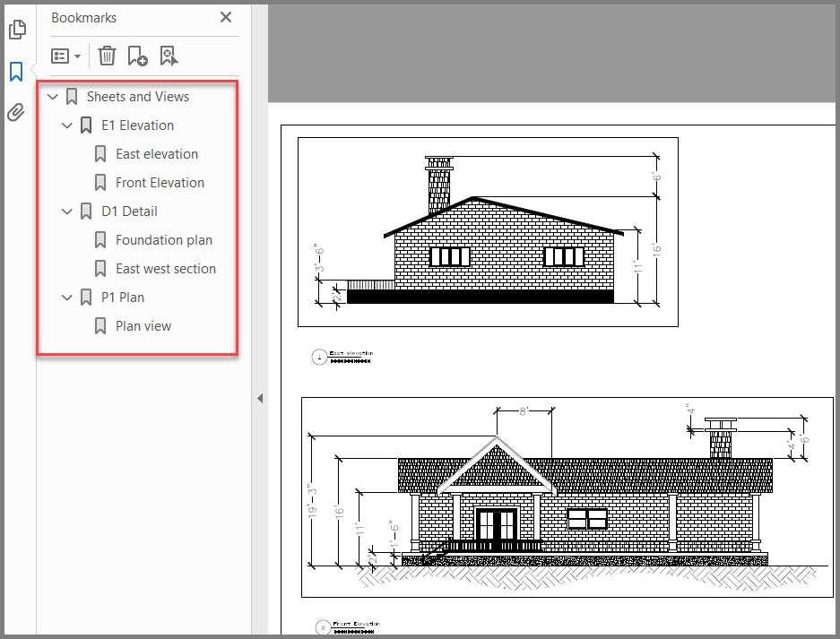Viewport: 840px width, 639px height.
Task: Click the East elevation drawing on the page
Action: [488, 232]
